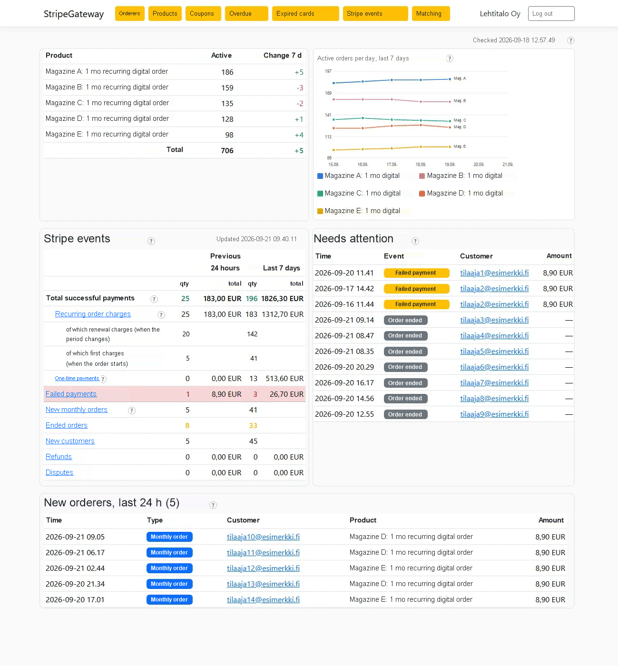The image size is (618, 666).
Task: Toggle Magazine D legend swatch in chart
Action: pyautogui.click(x=422, y=193)
